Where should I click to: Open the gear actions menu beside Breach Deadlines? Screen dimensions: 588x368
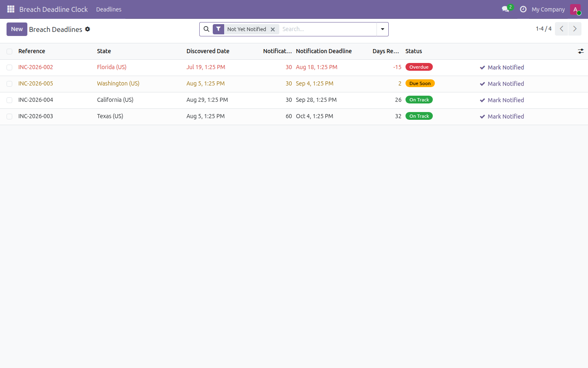tap(87, 29)
